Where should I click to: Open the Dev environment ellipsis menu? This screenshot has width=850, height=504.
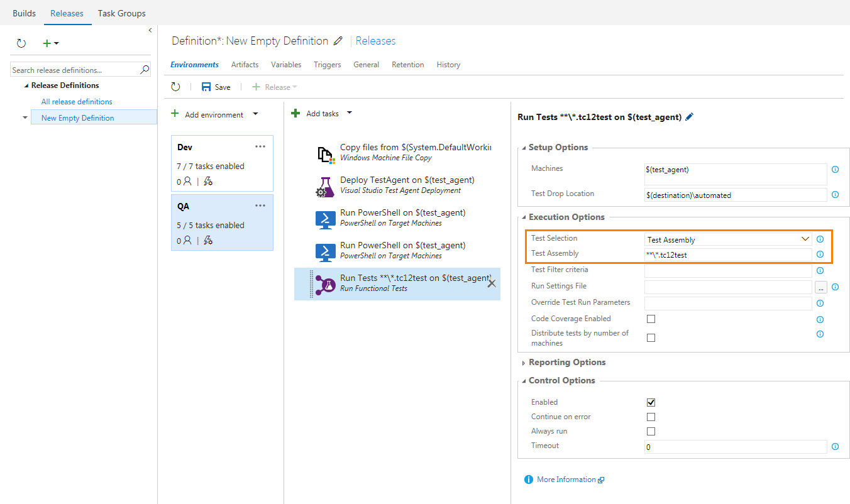point(260,146)
